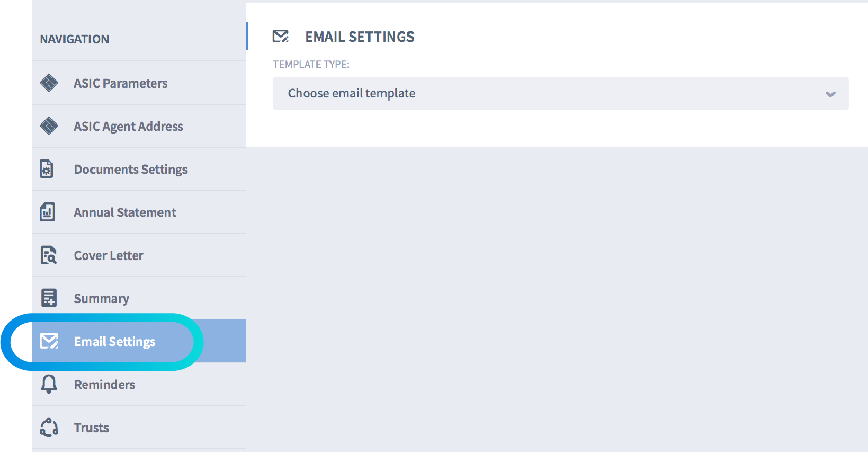The width and height of the screenshot is (868, 453).
Task: Click the envelope icon beside the Email Settings heading
Action: coord(281,36)
